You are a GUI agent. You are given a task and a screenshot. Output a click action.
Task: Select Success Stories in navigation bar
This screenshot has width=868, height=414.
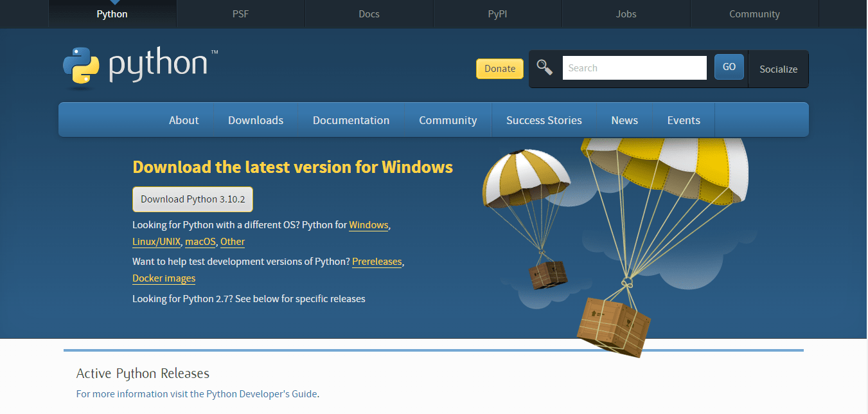[x=544, y=120]
